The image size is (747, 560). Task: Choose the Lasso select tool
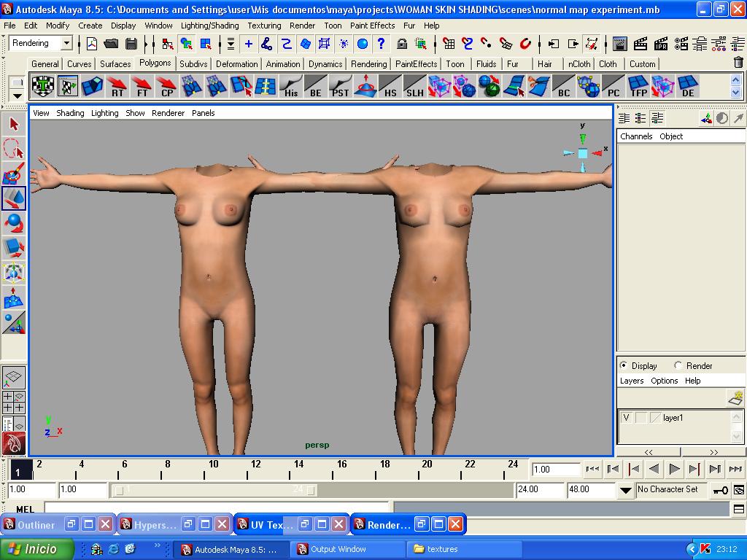(14, 149)
